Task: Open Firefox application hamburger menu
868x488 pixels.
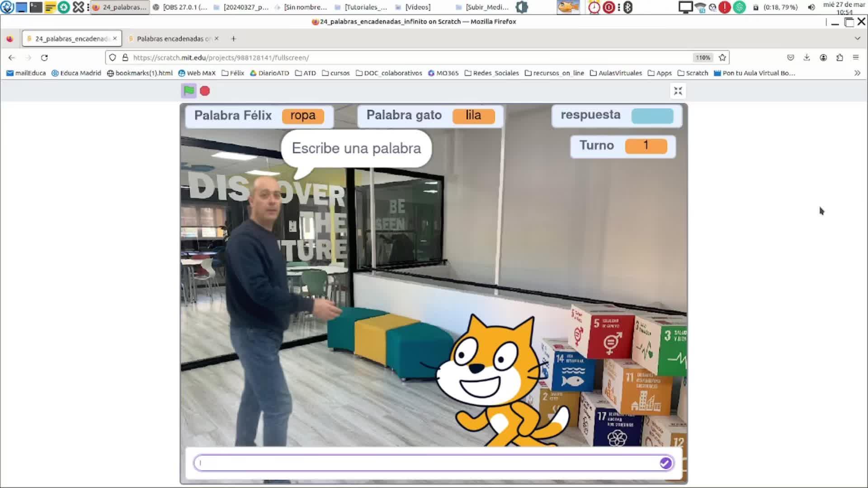Action: pyautogui.click(x=855, y=57)
